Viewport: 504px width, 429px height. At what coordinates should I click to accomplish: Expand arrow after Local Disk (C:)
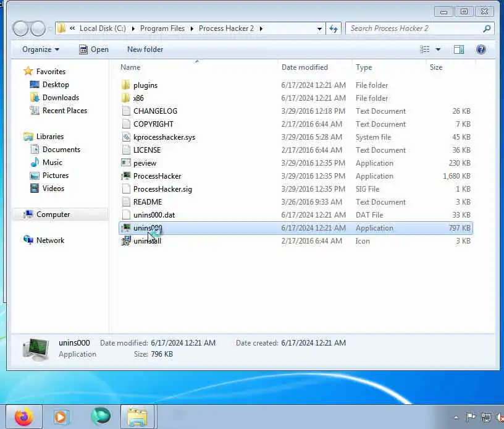tap(133, 29)
